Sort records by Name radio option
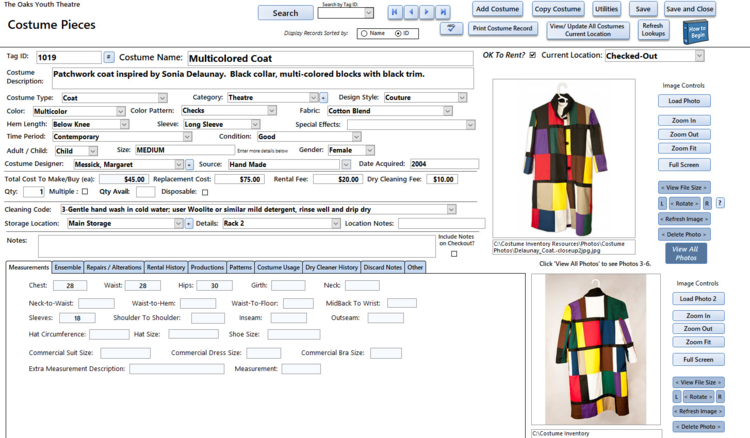 (363, 33)
